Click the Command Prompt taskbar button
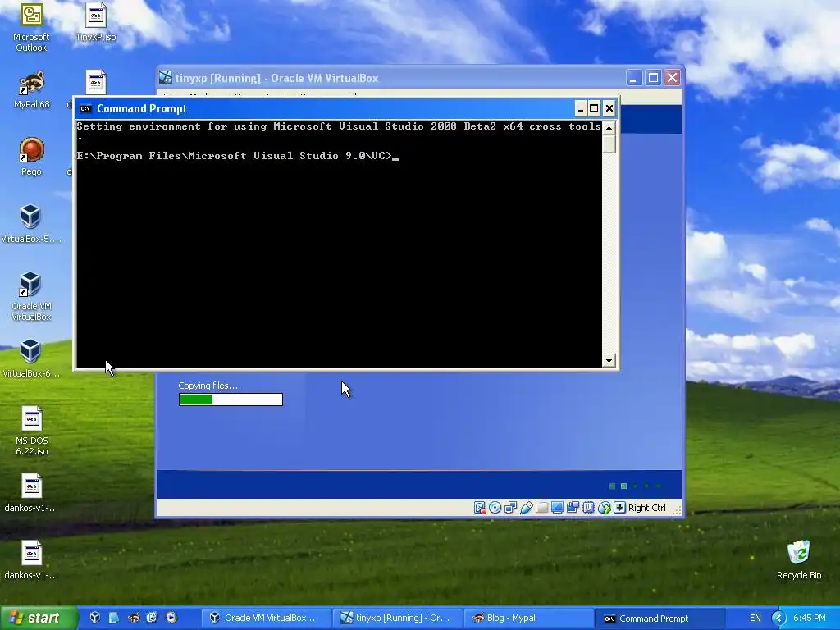Viewport: 840px width, 630px height. tap(659, 618)
